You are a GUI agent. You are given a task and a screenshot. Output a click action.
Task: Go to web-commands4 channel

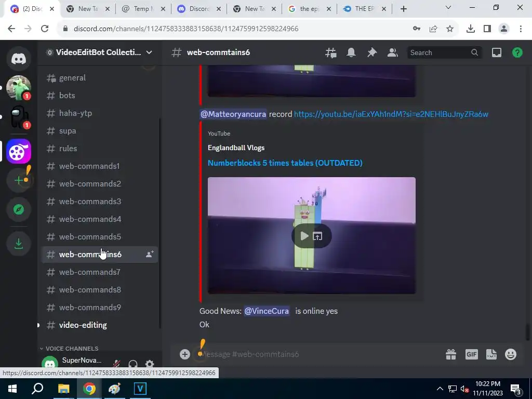point(100,219)
